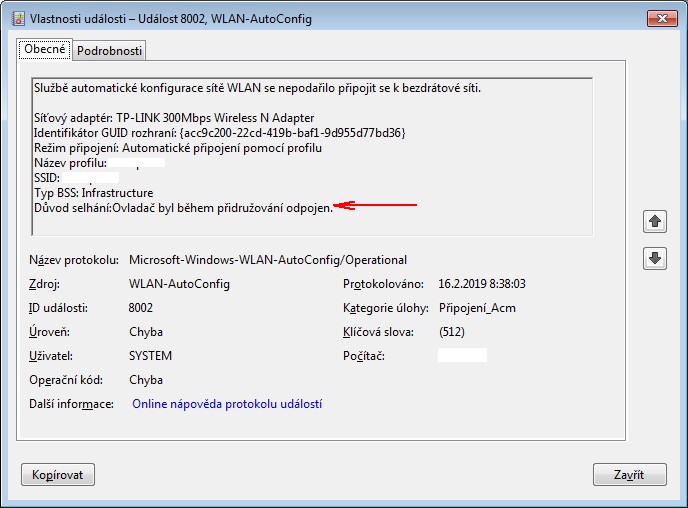Show the previous event with up arrow
The image size is (688, 508).
pos(654,220)
